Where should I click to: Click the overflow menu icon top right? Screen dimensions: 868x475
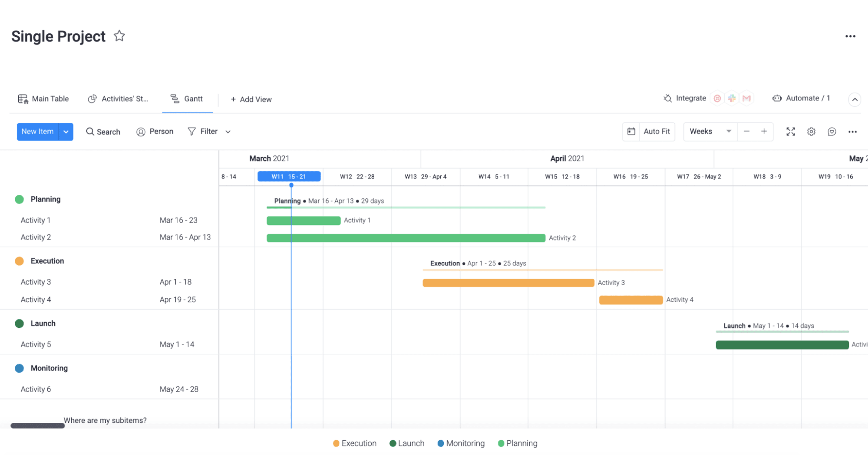851,36
